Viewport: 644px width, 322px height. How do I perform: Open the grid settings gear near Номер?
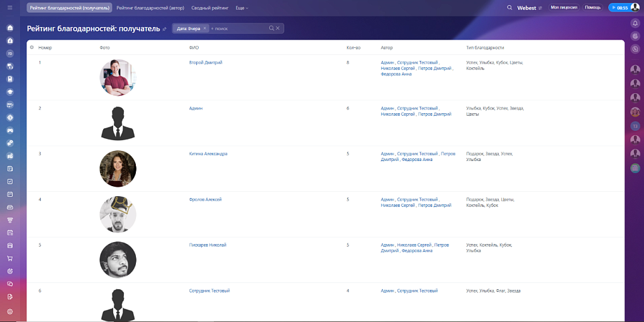(31, 47)
